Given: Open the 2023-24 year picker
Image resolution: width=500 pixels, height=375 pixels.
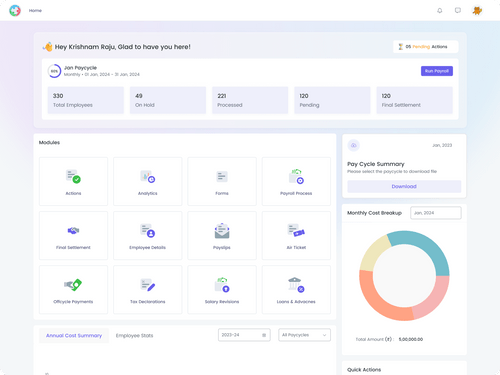Looking at the screenshot, I should 244,335.
